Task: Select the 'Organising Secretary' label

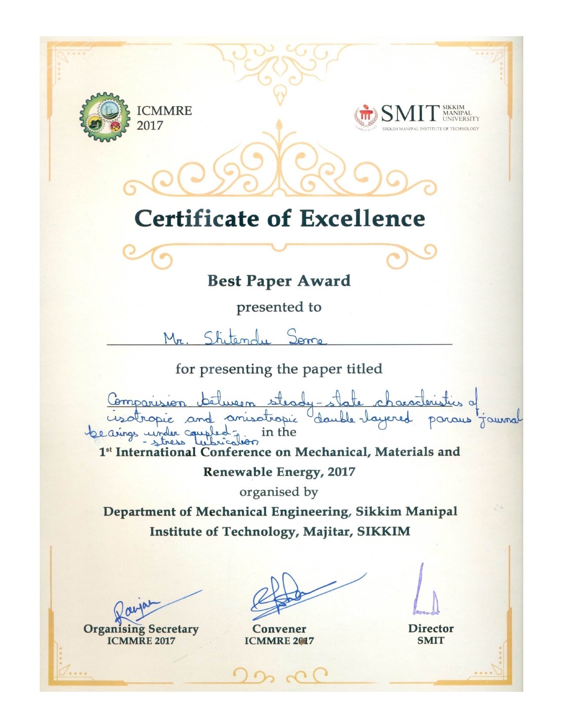Action: (141, 629)
